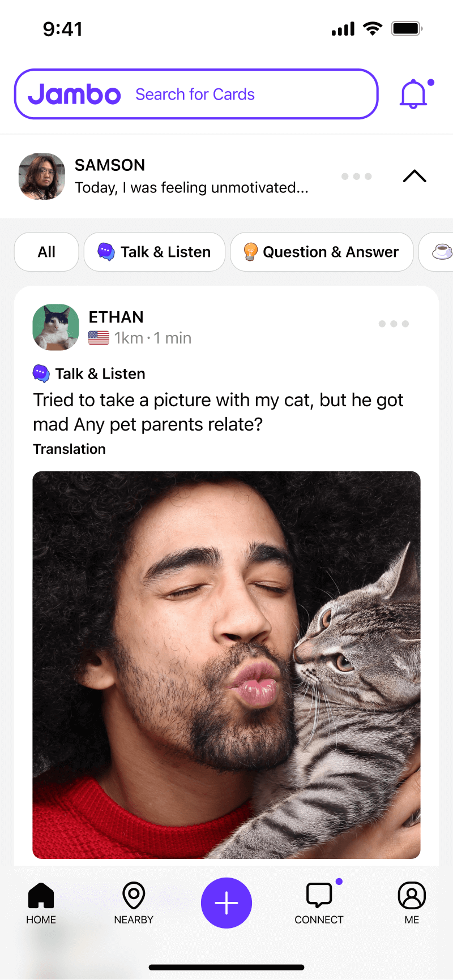Tap the Talk & Listen tag in post
Image resolution: width=453 pixels, height=980 pixels.
point(89,373)
